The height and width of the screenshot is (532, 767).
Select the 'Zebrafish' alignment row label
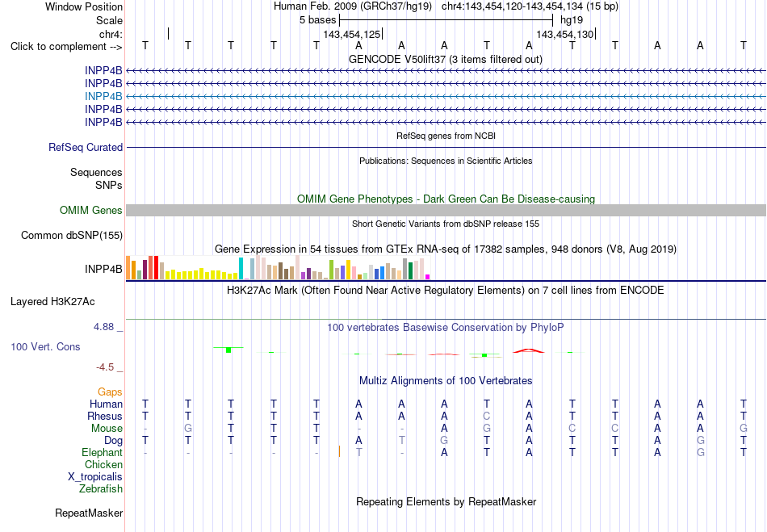(101, 489)
